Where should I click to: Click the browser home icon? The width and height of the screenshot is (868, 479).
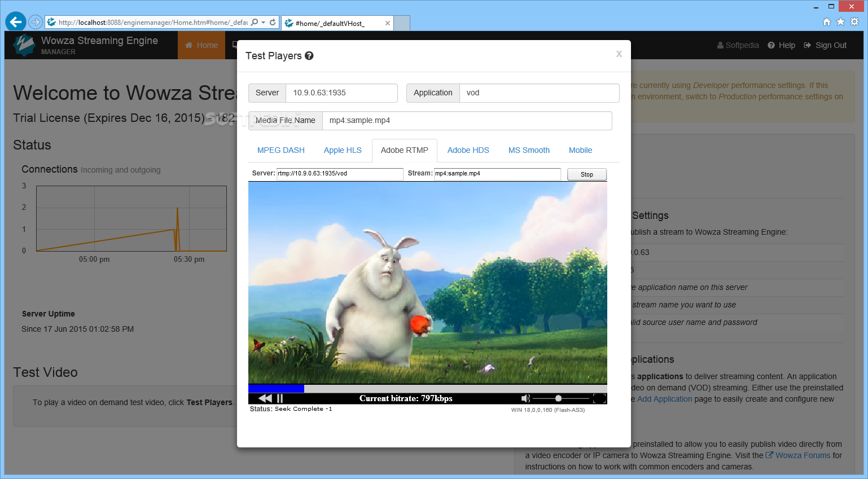pyautogui.click(x=827, y=21)
